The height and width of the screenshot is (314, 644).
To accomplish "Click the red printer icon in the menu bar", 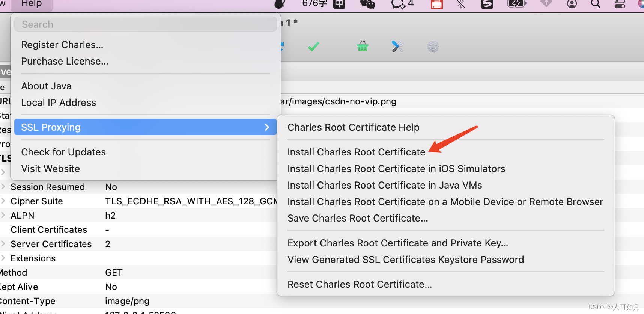I will pyautogui.click(x=436, y=4).
